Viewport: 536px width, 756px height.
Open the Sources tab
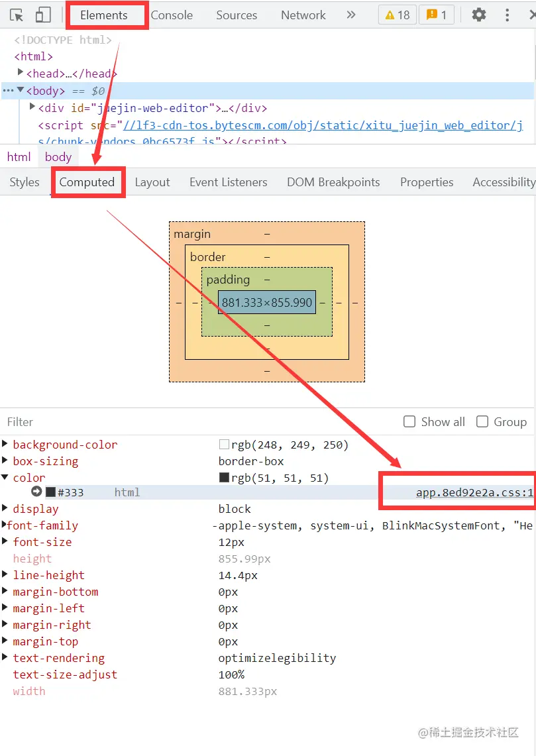[x=237, y=15]
